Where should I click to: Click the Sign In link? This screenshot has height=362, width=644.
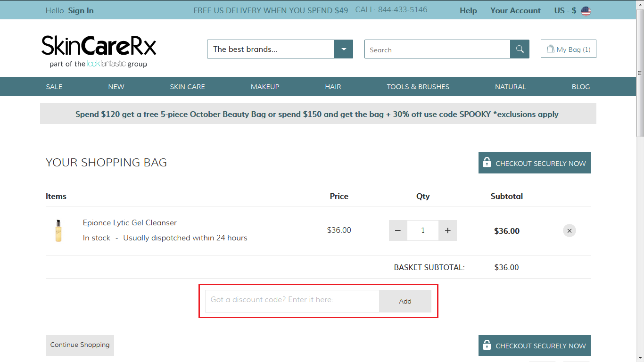(81, 11)
